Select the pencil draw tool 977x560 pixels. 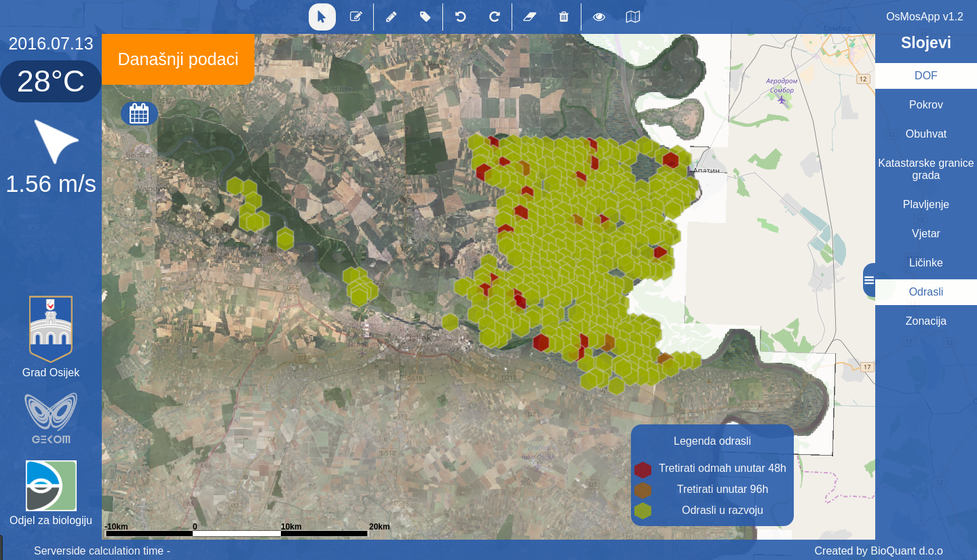[x=391, y=17]
